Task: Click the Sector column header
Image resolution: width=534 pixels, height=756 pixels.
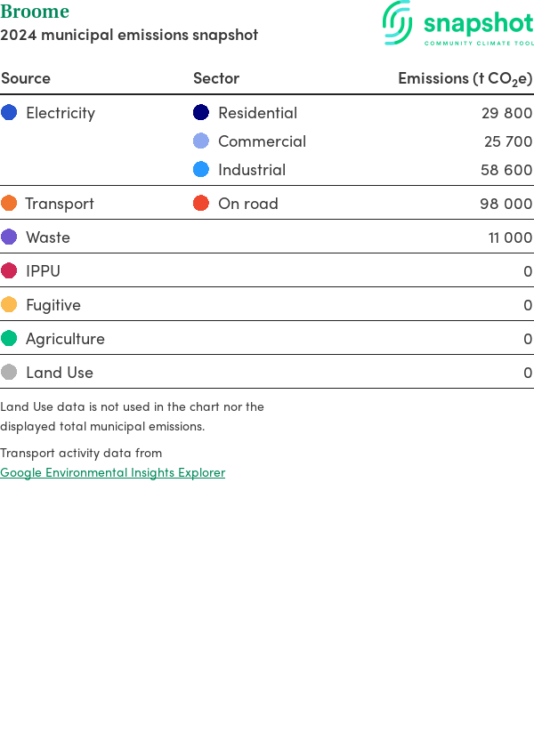Action: (x=216, y=78)
